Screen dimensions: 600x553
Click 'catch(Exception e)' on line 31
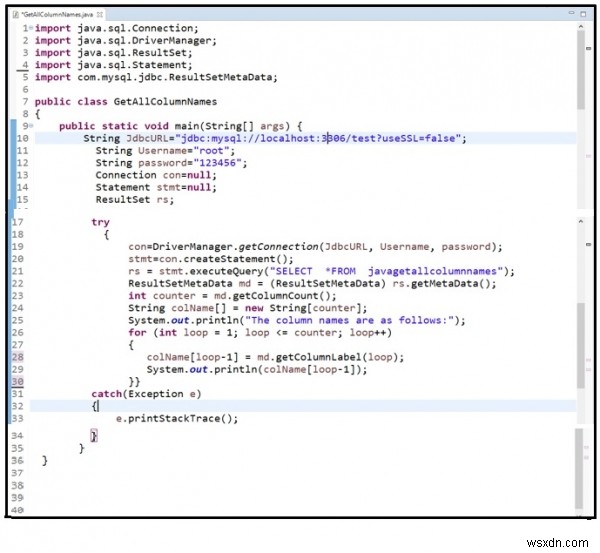(146, 394)
